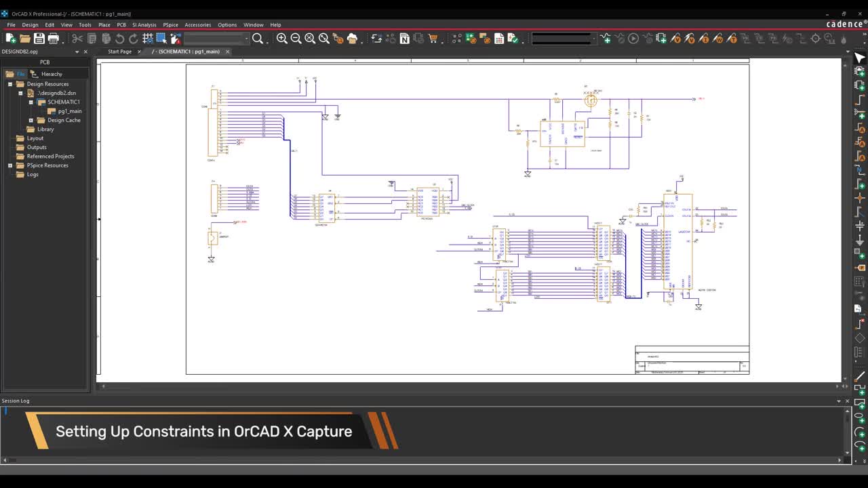The width and height of the screenshot is (868, 488).
Task: Close the DESIGNDB2.opj project panel
Action: tap(86, 52)
